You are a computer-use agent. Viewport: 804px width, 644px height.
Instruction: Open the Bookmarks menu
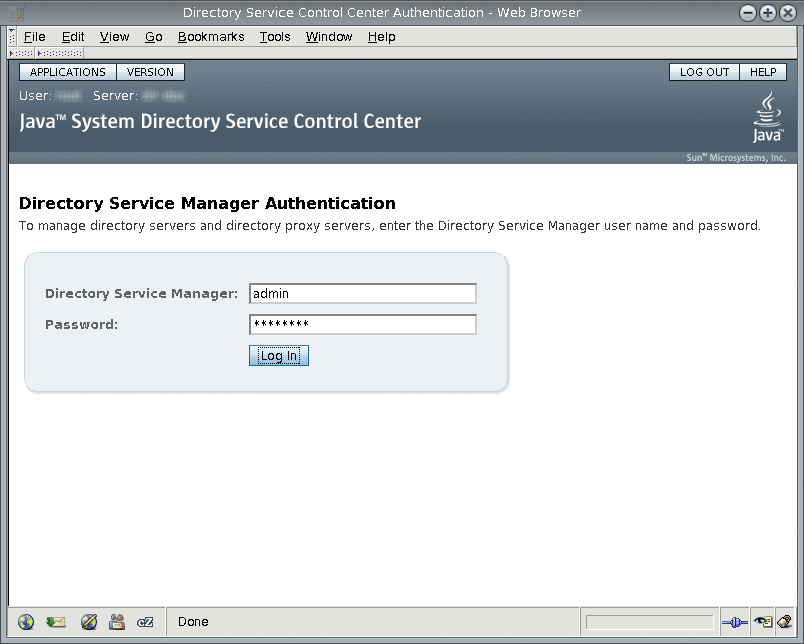click(211, 37)
